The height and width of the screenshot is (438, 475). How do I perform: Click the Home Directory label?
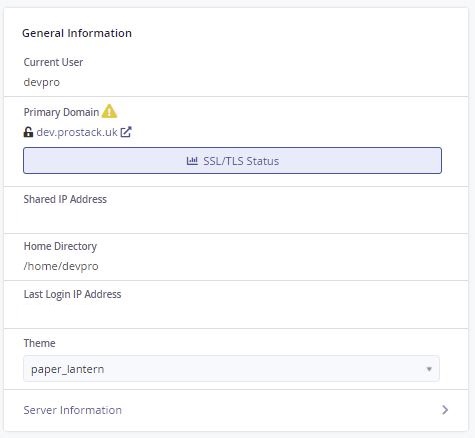[x=60, y=246]
